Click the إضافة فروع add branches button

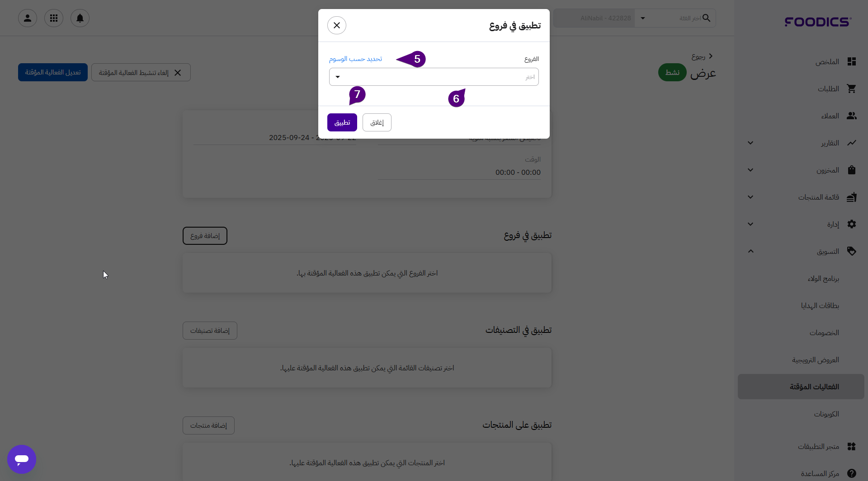click(x=205, y=236)
